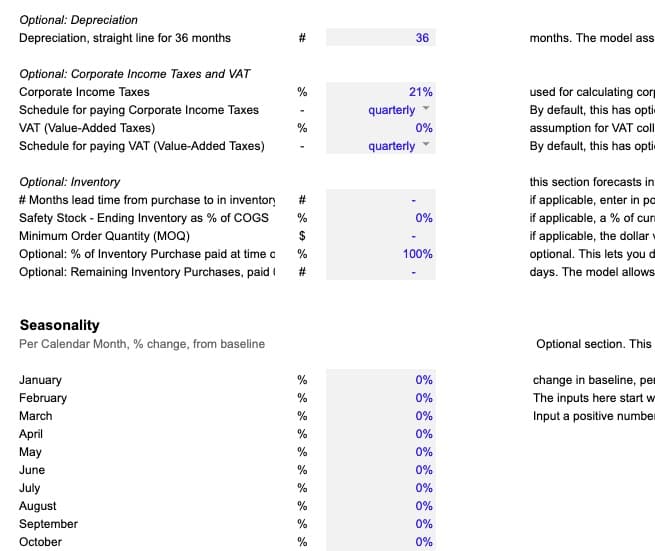
Task: Click the Corporate Income Taxes 21% cell
Action: coord(381,92)
